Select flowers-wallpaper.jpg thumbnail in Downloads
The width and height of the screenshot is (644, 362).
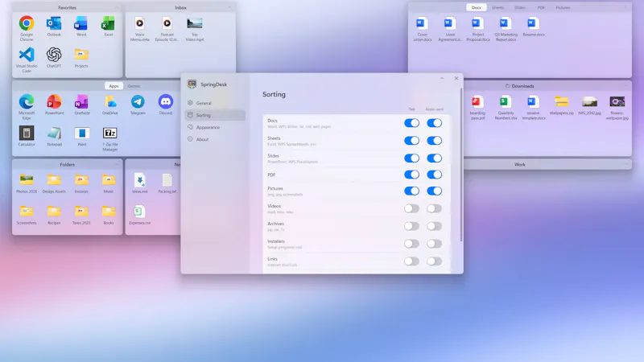click(x=617, y=101)
